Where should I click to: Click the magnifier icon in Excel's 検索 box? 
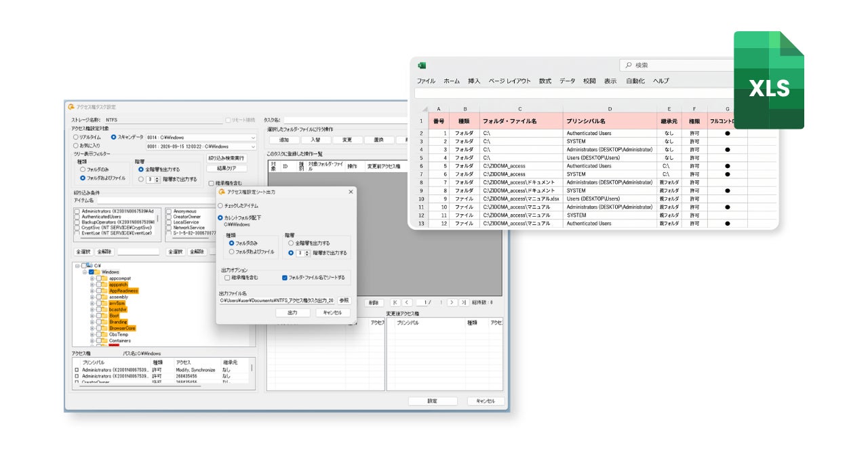[x=629, y=66]
